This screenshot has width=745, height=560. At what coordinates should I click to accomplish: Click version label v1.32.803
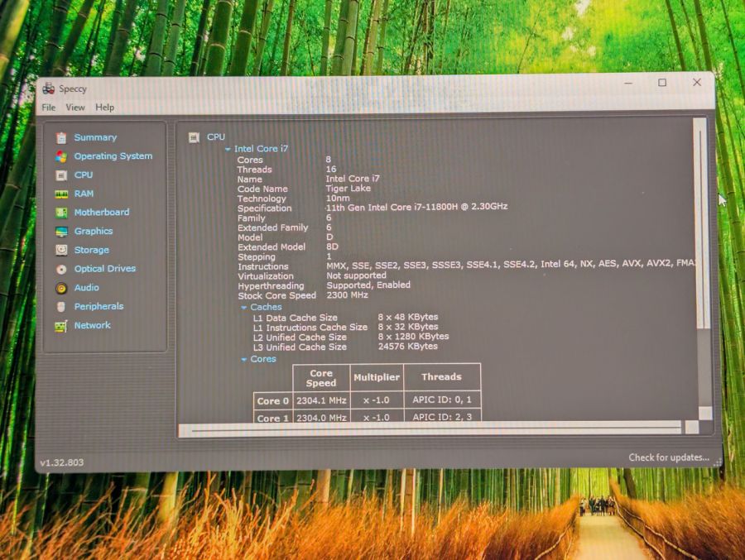click(62, 462)
